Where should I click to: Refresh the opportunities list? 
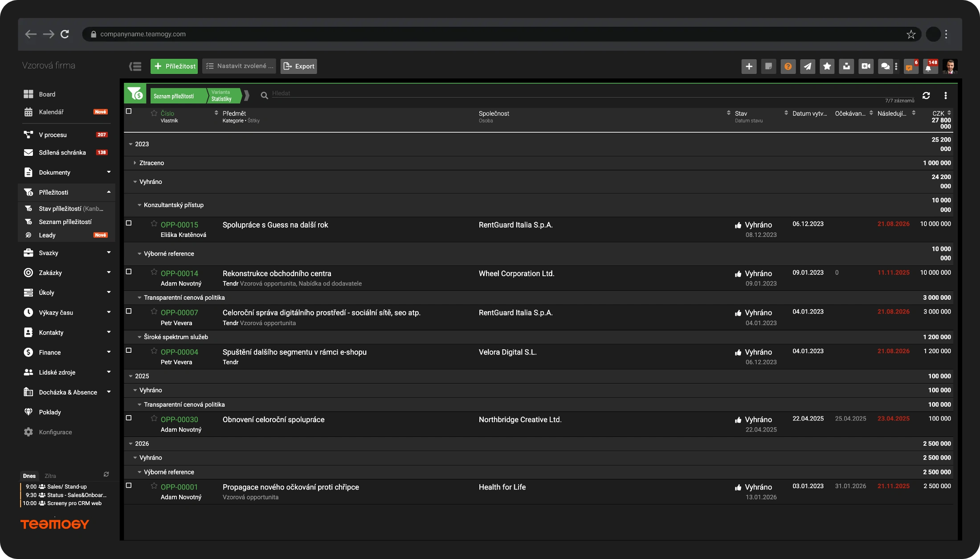[926, 95]
